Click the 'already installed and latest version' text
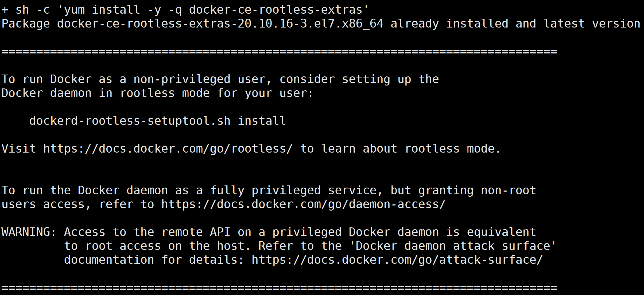 pos(515,24)
